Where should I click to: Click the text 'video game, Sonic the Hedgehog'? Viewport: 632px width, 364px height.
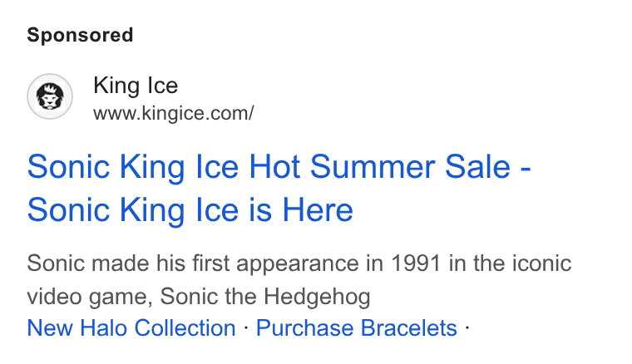tap(199, 297)
